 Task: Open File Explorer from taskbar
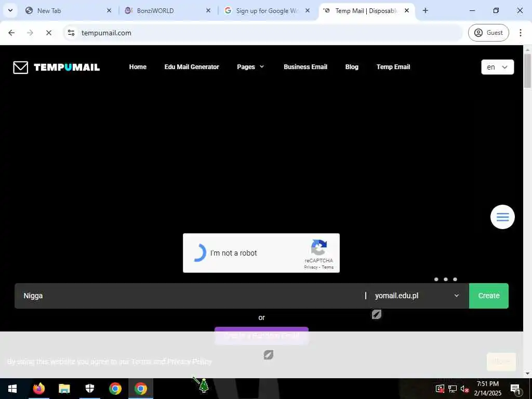pos(64,389)
